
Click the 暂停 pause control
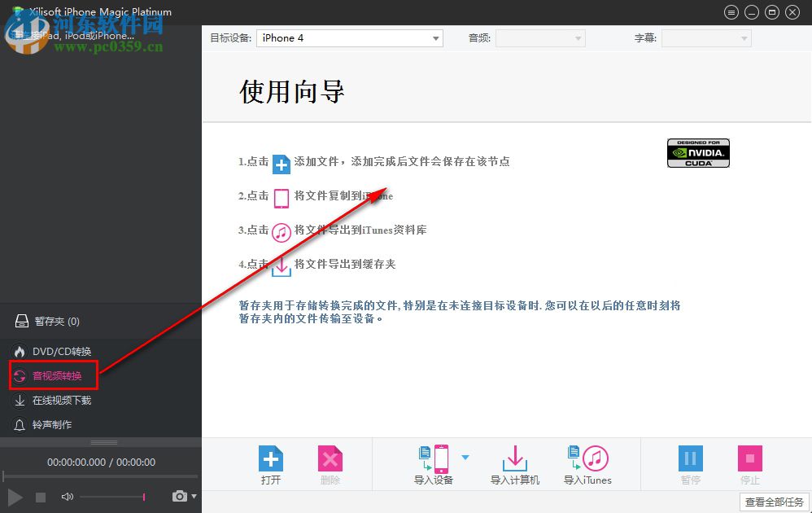[x=690, y=458]
